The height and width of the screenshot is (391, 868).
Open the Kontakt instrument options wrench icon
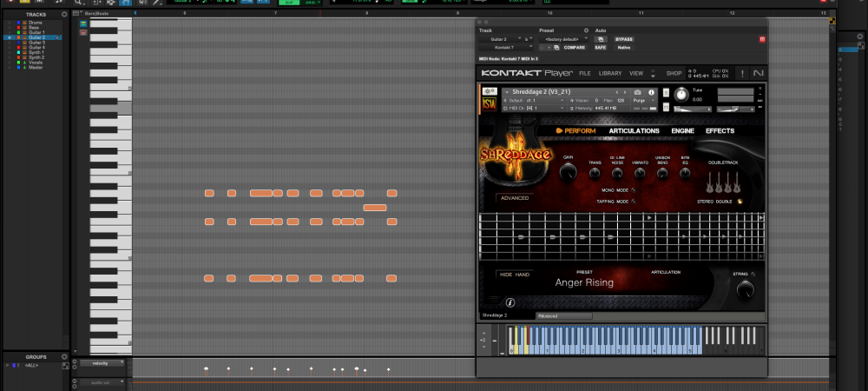click(490, 91)
